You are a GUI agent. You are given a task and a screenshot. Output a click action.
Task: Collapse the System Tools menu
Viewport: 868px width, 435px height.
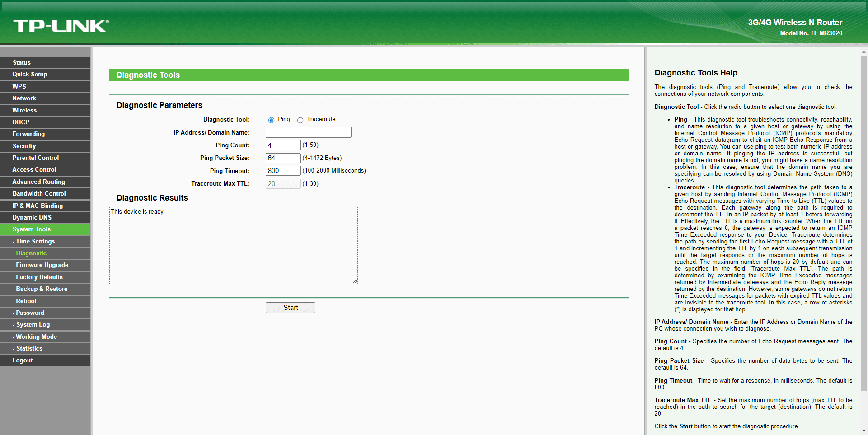45,229
